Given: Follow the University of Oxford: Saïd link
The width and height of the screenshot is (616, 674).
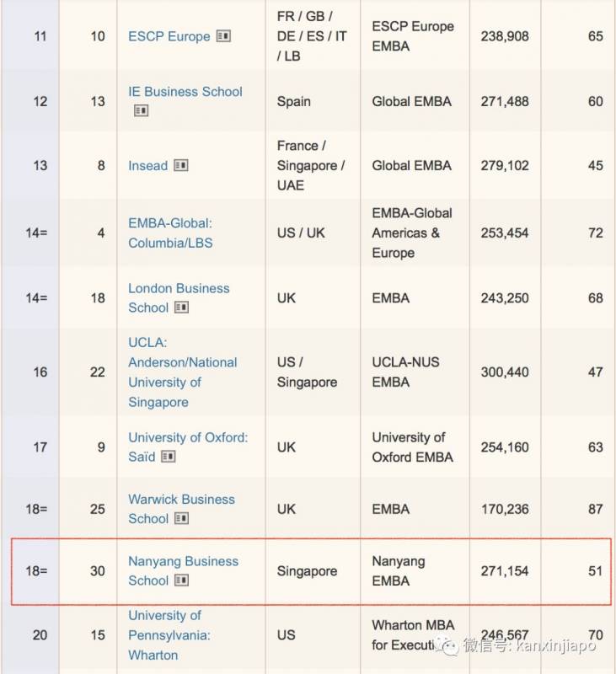Looking at the screenshot, I should (x=187, y=437).
